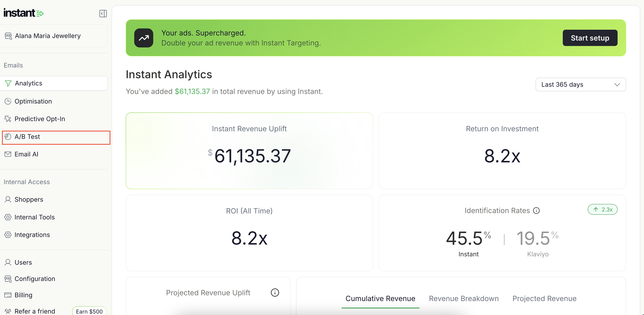Click the 2.3x uplift badge
The image size is (644, 315).
pos(603,209)
